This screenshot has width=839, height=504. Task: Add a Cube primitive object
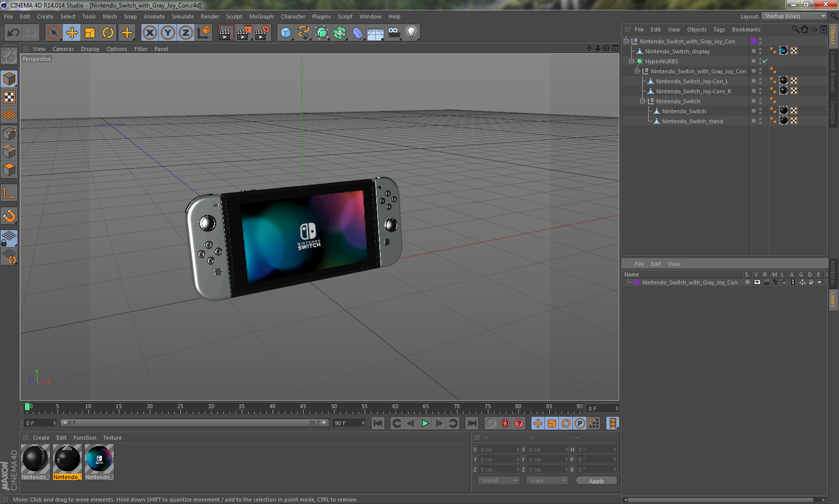(286, 33)
